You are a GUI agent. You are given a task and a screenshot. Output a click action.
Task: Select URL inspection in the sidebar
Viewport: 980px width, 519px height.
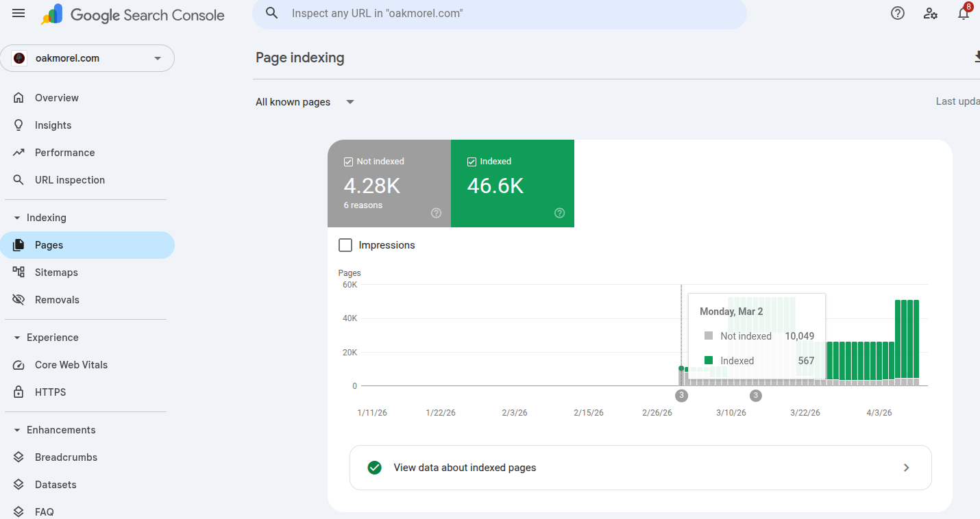[87, 180]
